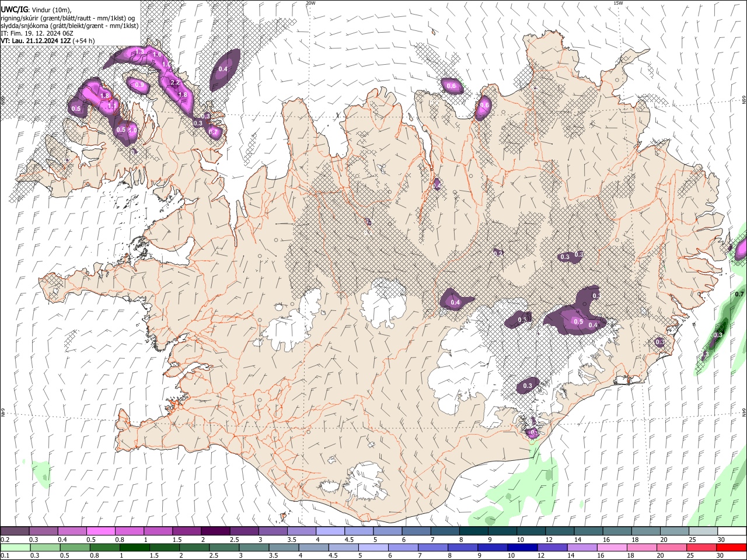
Task: Click the VT: Lau. 21.12.2024 12Z (+54 h) line
Action: pyautogui.click(x=48, y=41)
